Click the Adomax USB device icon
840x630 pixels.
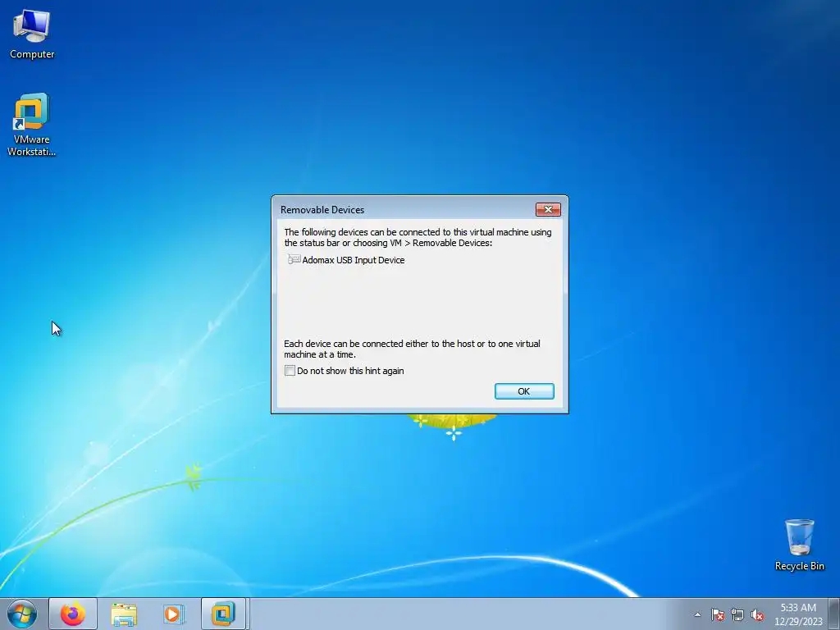(294, 259)
